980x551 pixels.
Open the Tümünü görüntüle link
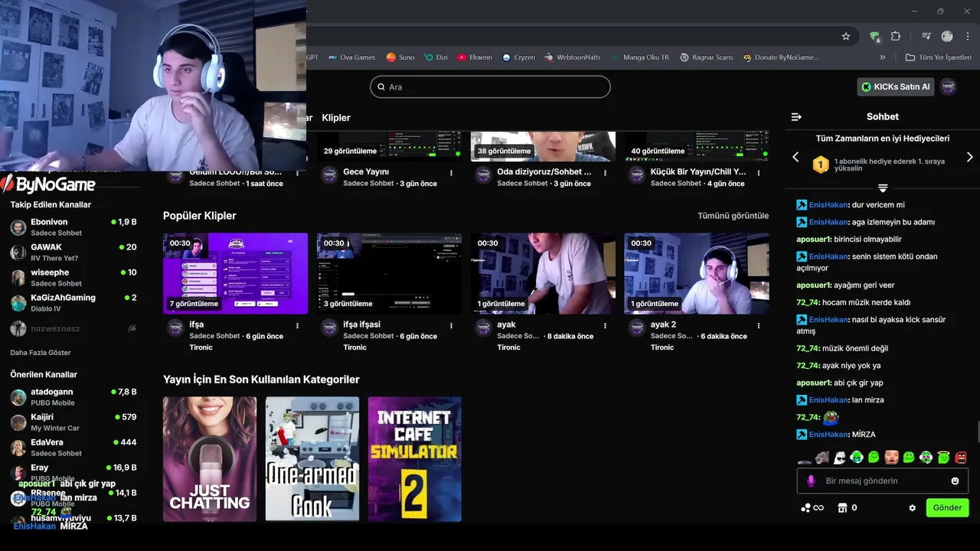[x=733, y=216]
